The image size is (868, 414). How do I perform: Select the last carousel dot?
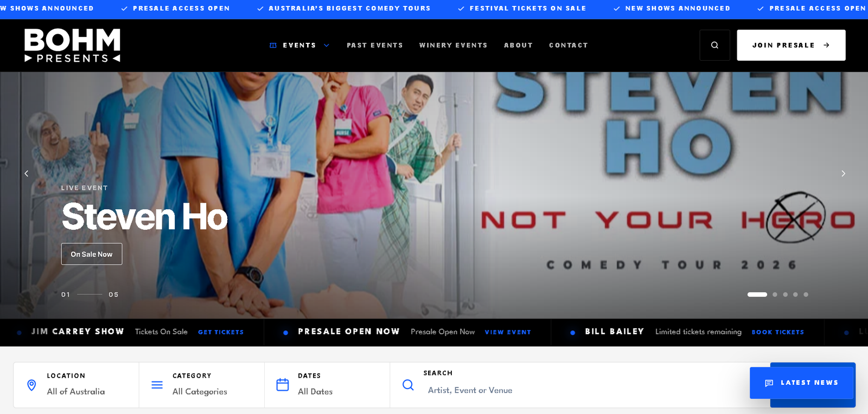[806, 295]
